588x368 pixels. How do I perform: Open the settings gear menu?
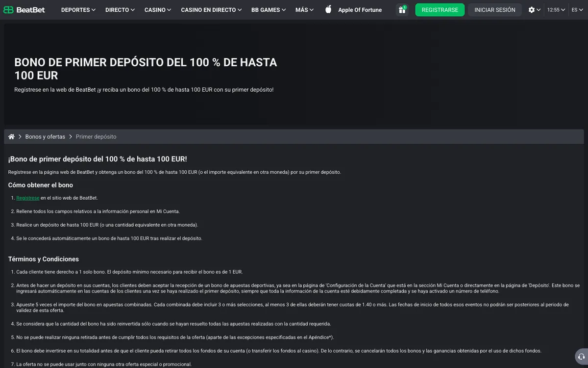534,10
